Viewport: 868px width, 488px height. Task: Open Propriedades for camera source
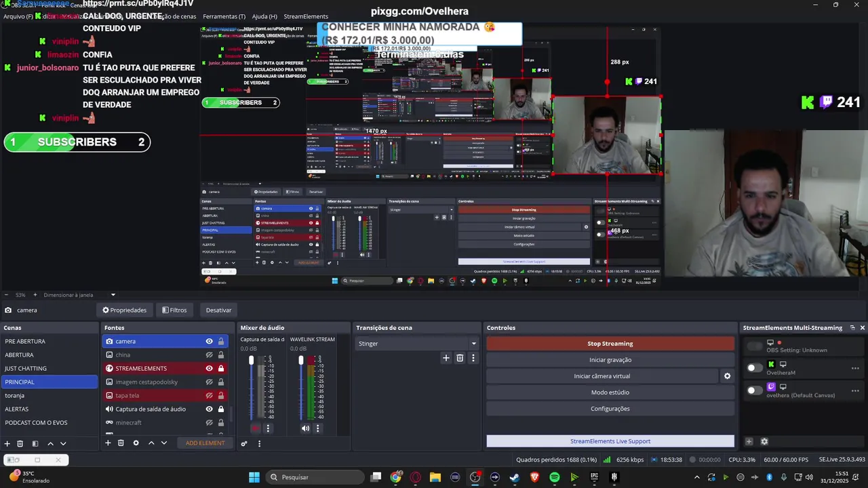point(124,310)
